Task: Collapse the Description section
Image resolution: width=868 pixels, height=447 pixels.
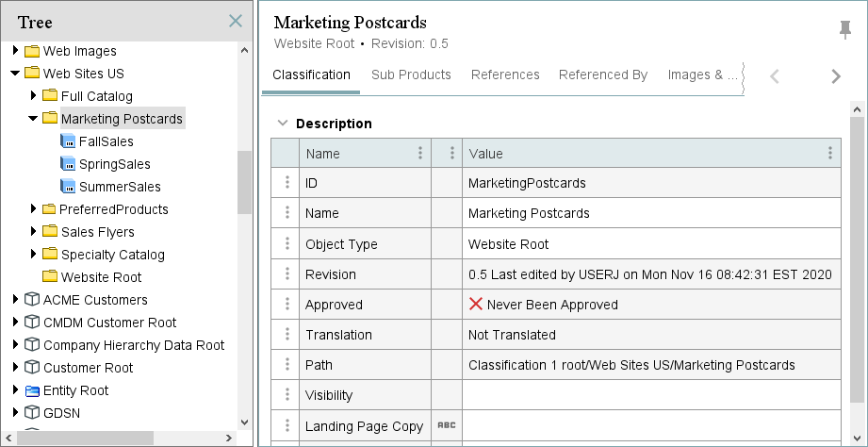Action: click(281, 124)
